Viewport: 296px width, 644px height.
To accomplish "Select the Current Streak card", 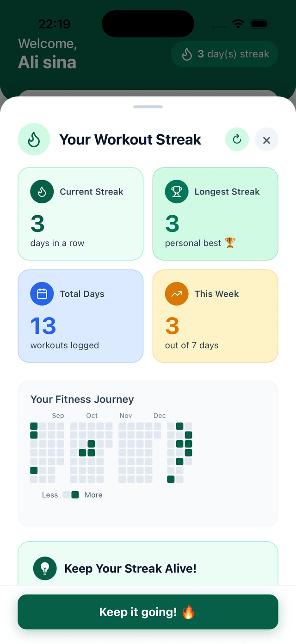I will pos(80,214).
